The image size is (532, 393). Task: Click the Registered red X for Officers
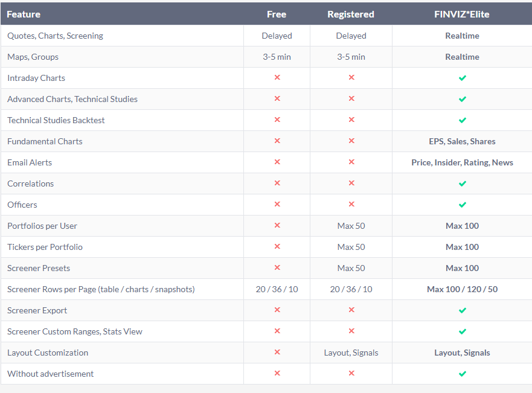click(x=351, y=204)
